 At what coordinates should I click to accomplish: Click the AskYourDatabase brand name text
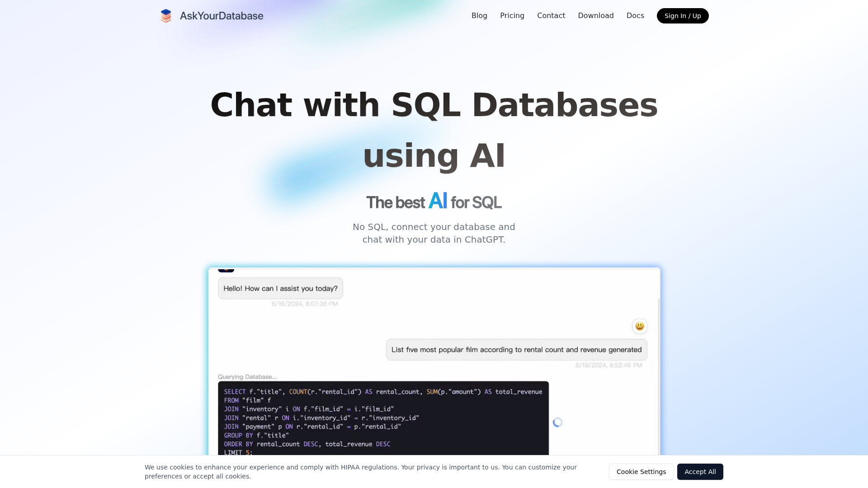click(221, 16)
